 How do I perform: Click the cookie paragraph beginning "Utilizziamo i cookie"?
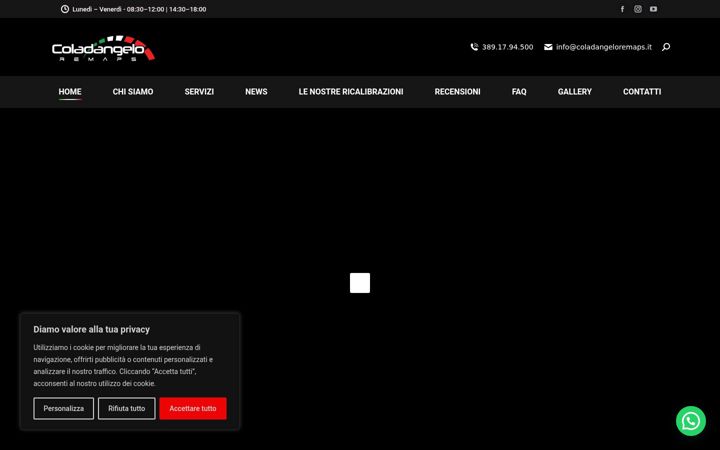123,366
